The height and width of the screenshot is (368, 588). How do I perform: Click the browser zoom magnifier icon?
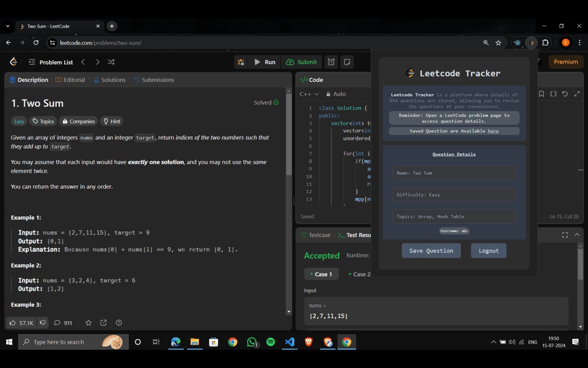[486, 43]
